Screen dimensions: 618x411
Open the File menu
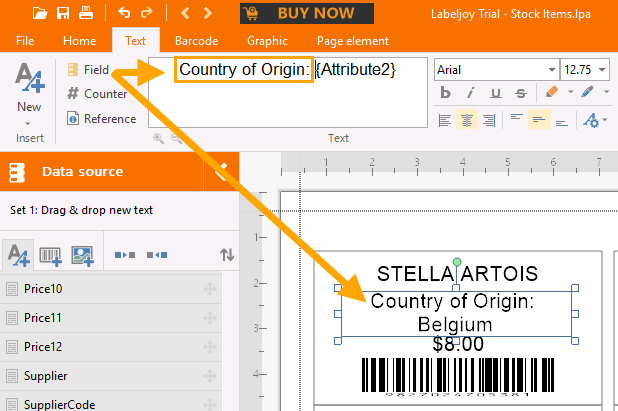(25, 41)
